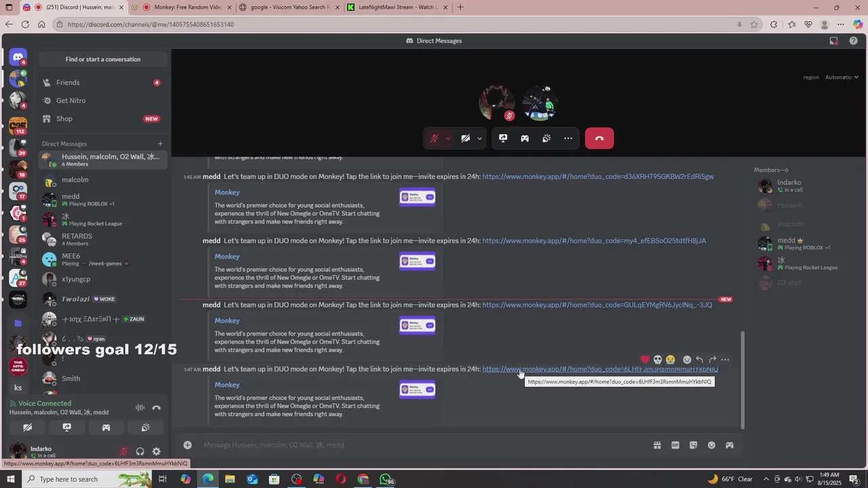Open Shop page
This screenshot has width=868, height=488.
[102, 119]
